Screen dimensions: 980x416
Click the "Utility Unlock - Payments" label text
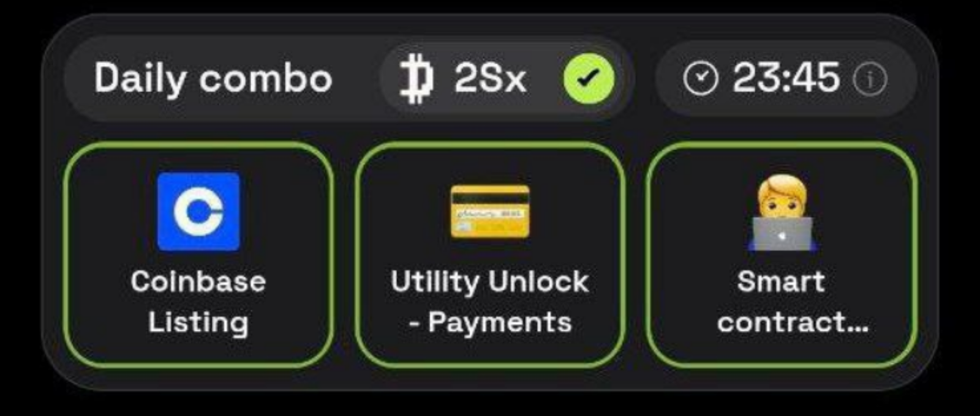point(490,302)
